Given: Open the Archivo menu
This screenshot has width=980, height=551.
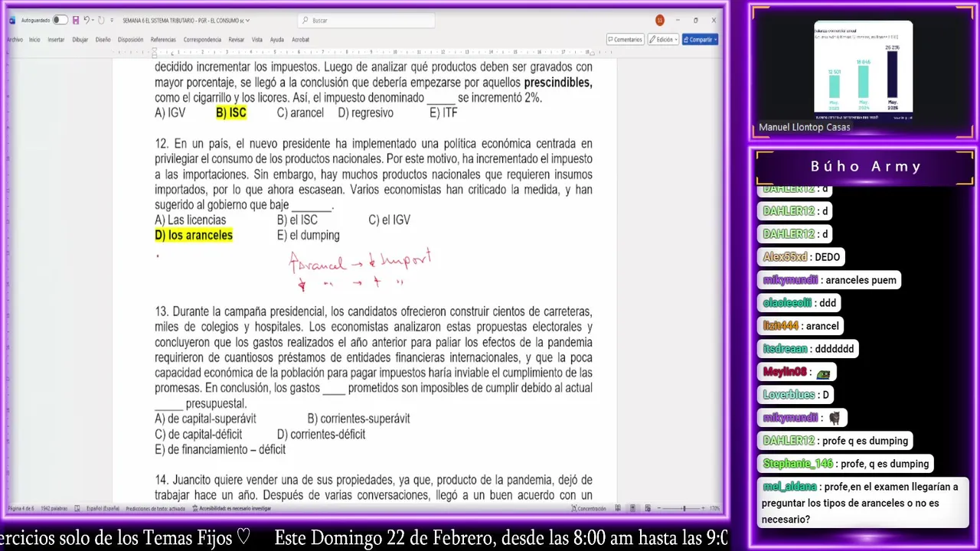Looking at the screenshot, I should tap(15, 39).
